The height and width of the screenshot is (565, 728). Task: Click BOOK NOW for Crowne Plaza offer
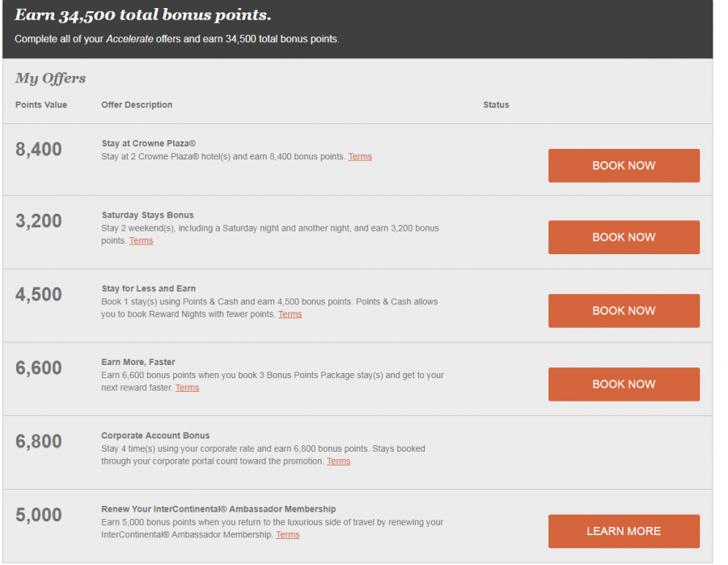coord(624,166)
